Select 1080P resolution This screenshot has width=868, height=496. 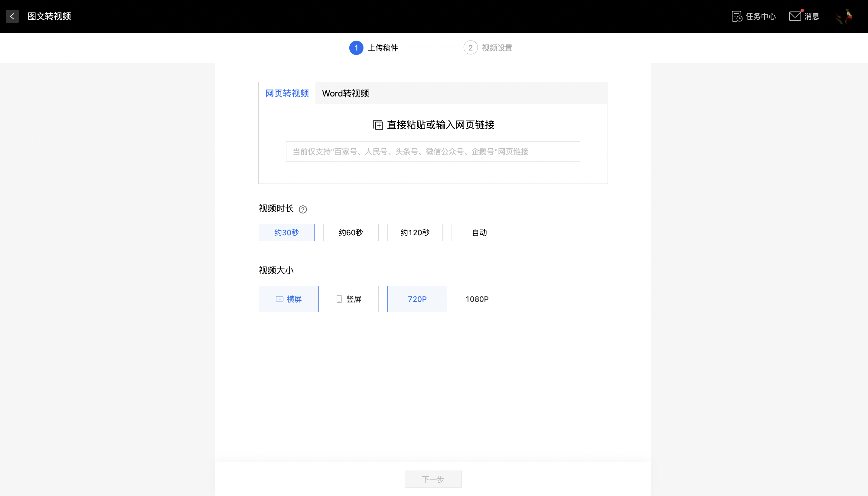tap(477, 299)
